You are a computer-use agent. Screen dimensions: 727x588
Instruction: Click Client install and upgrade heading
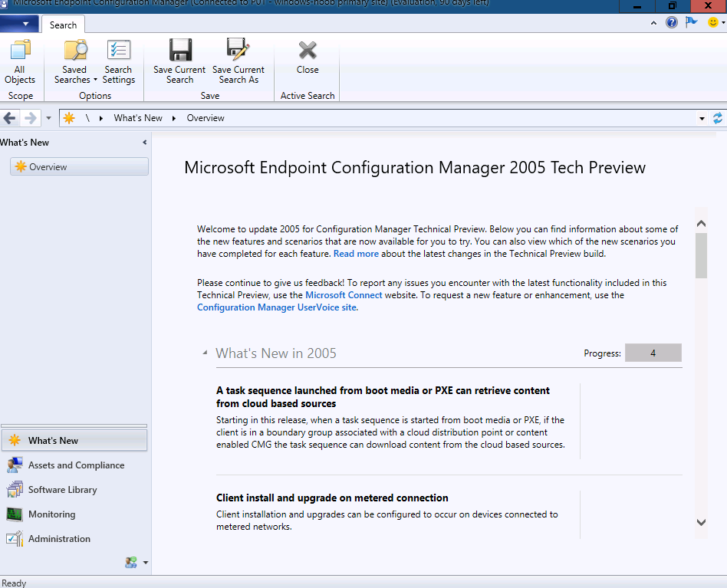[332, 498]
